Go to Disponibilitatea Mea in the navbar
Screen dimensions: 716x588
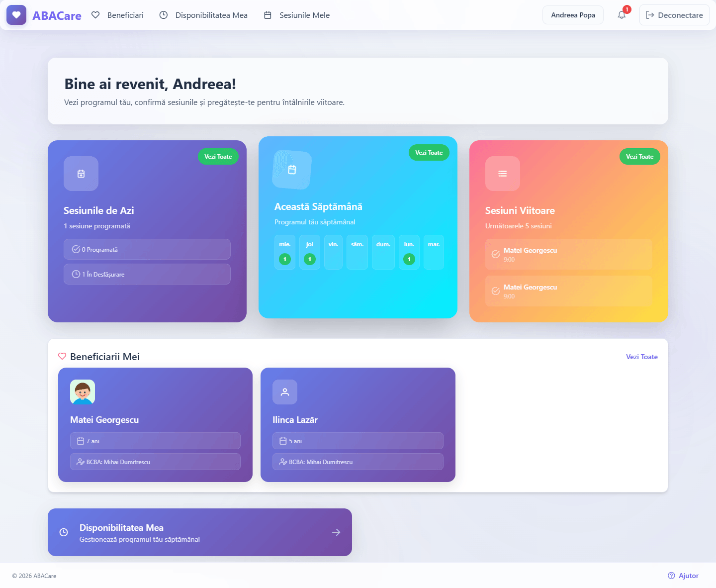(203, 15)
